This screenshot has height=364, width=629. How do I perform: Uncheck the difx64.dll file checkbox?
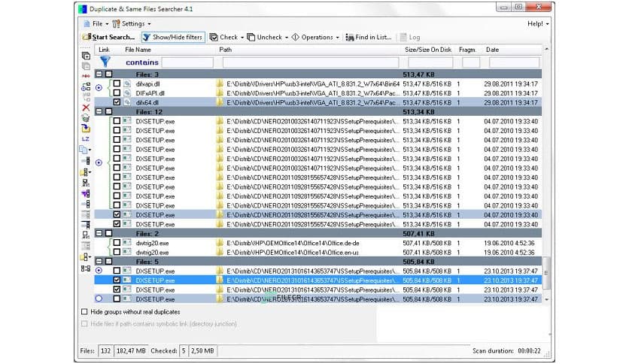117,102
